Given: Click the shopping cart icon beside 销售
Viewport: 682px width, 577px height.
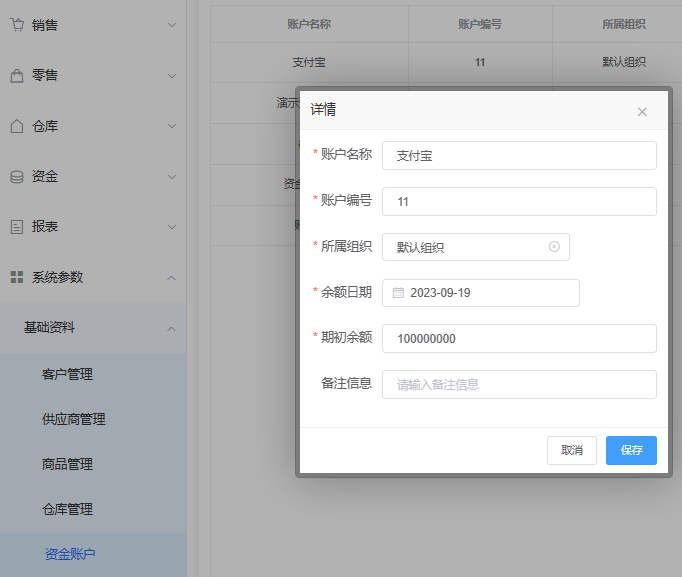Looking at the screenshot, I should (x=17, y=25).
